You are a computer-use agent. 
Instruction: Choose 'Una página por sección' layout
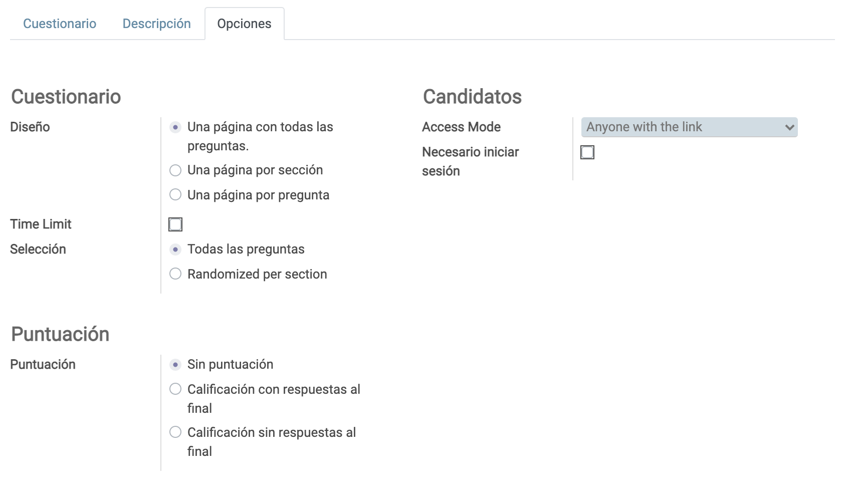[x=175, y=170]
